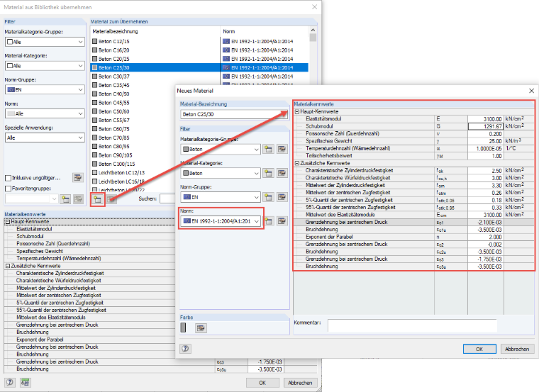Screen dimensions: 539x392
Task: Click the edit icon beside Norm-Gruppe EN in Neues Material
Action: (x=282, y=197)
